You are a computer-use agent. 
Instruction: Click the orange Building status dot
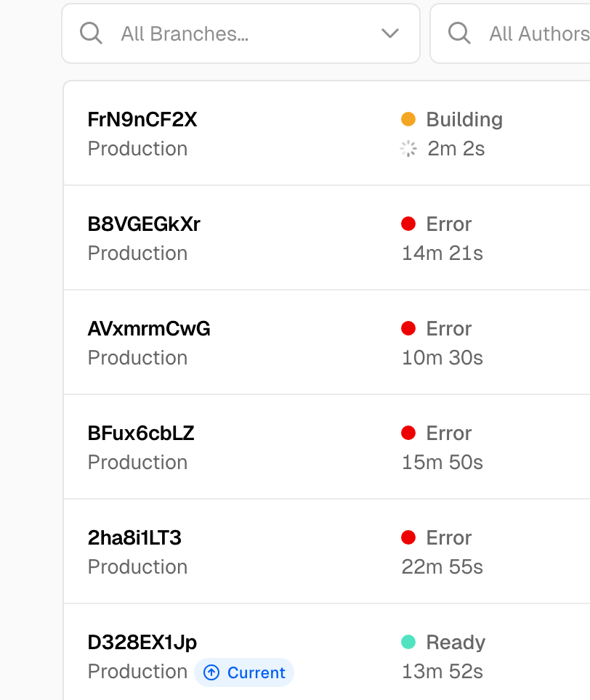(408, 119)
